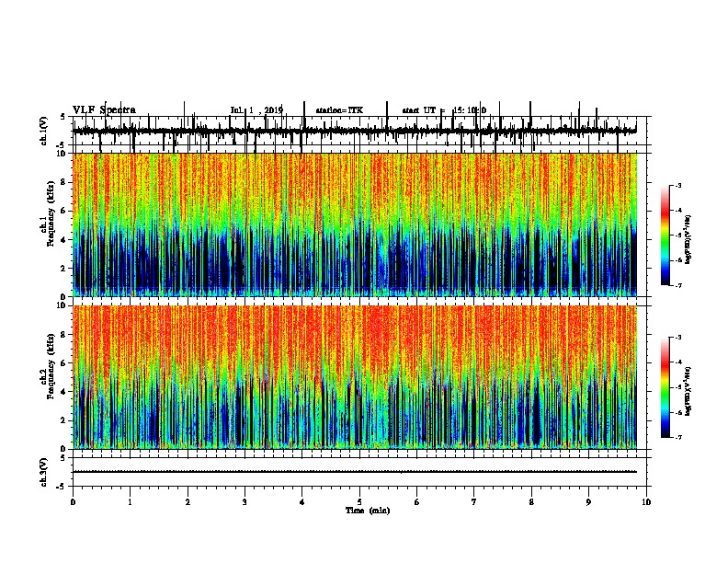Click the "8" kHz tick of ch.2 spectrogram
Screen dimensions: 728x563
[x=64, y=335]
